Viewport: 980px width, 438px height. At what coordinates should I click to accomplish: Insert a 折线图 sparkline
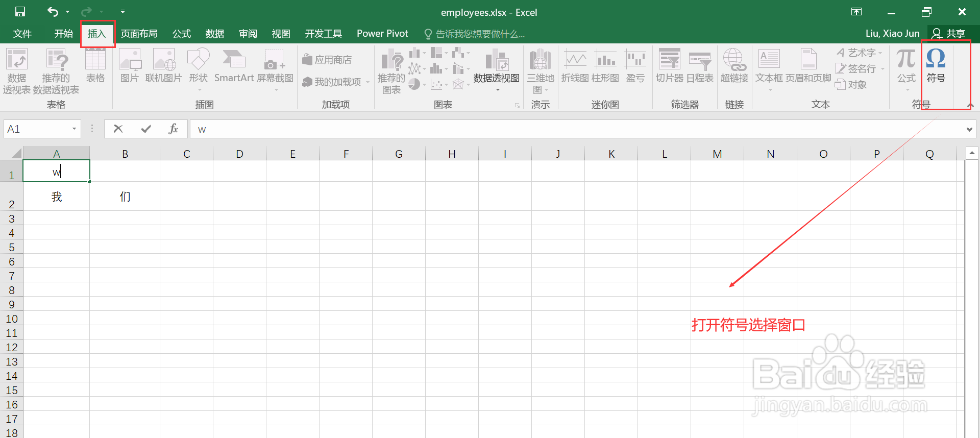coord(575,65)
